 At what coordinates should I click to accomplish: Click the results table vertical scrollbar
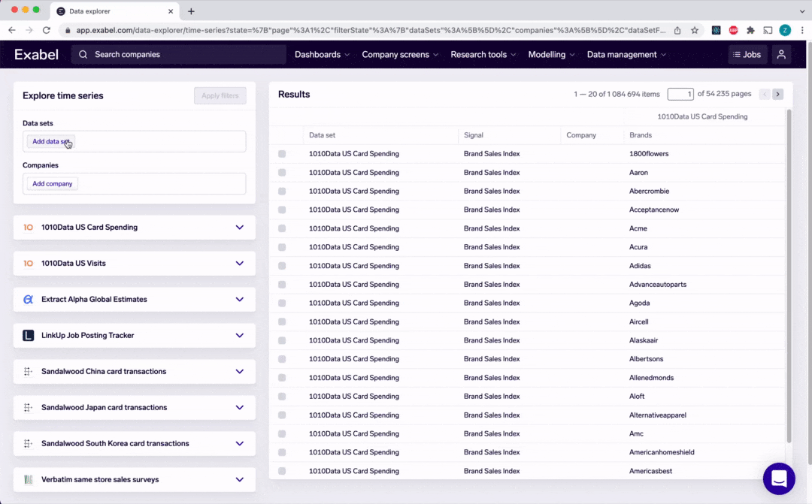(x=789, y=276)
